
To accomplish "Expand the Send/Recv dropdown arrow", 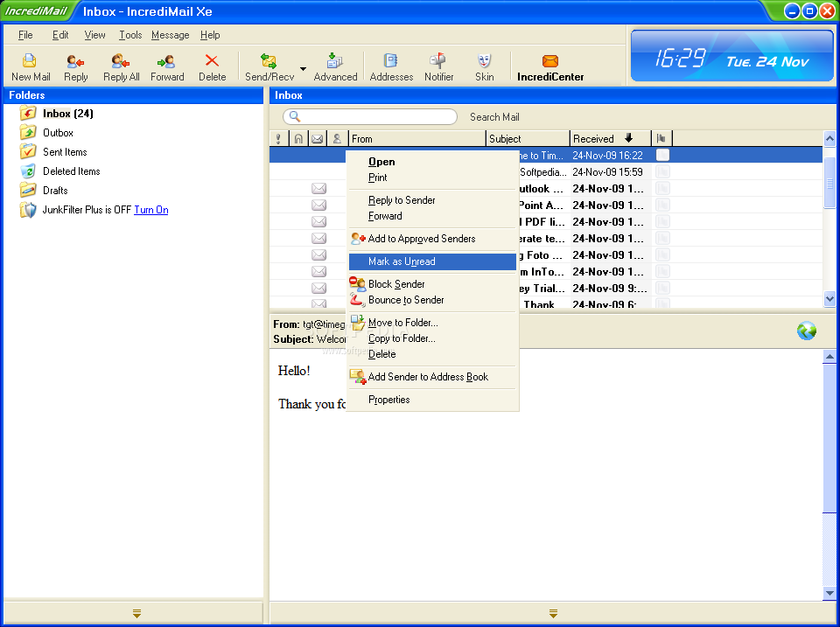I will pos(304,68).
